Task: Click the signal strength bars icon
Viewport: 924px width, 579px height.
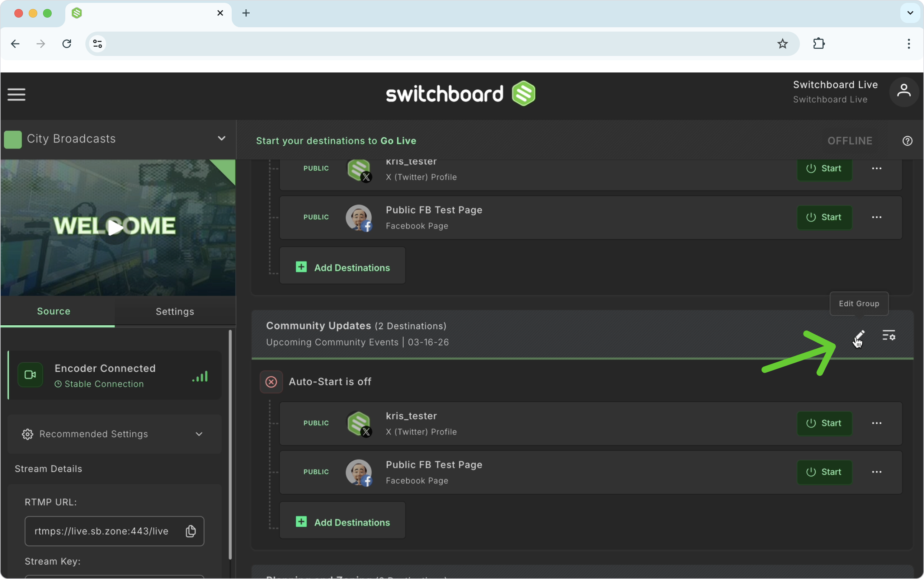Action: click(x=200, y=376)
